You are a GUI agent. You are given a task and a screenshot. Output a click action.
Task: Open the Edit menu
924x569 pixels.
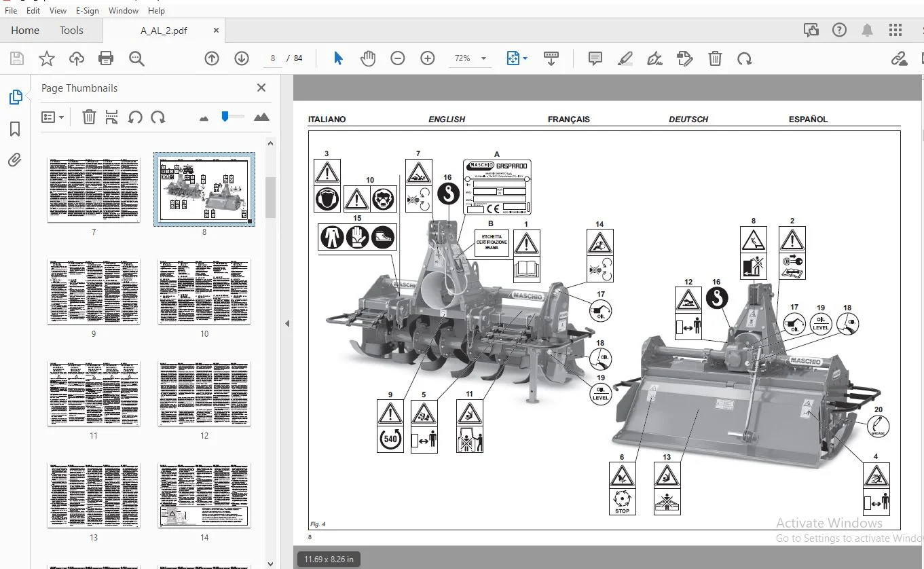pyautogui.click(x=33, y=10)
